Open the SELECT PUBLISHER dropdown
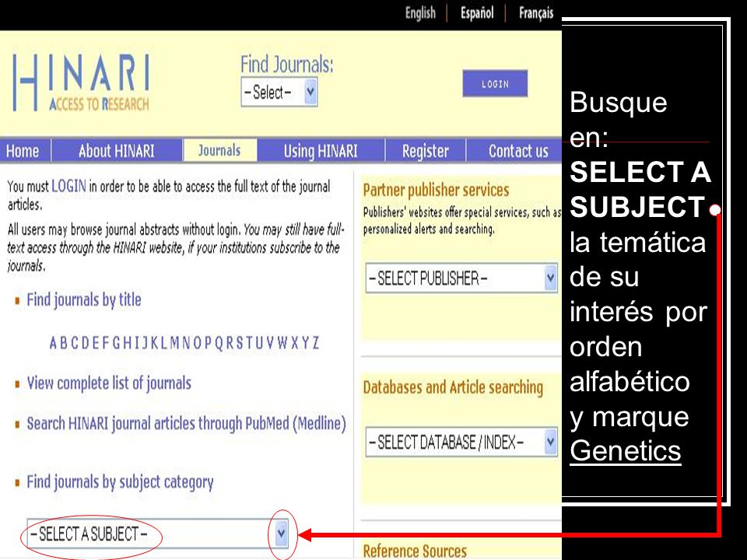This screenshot has width=747, height=560. (461, 278)
